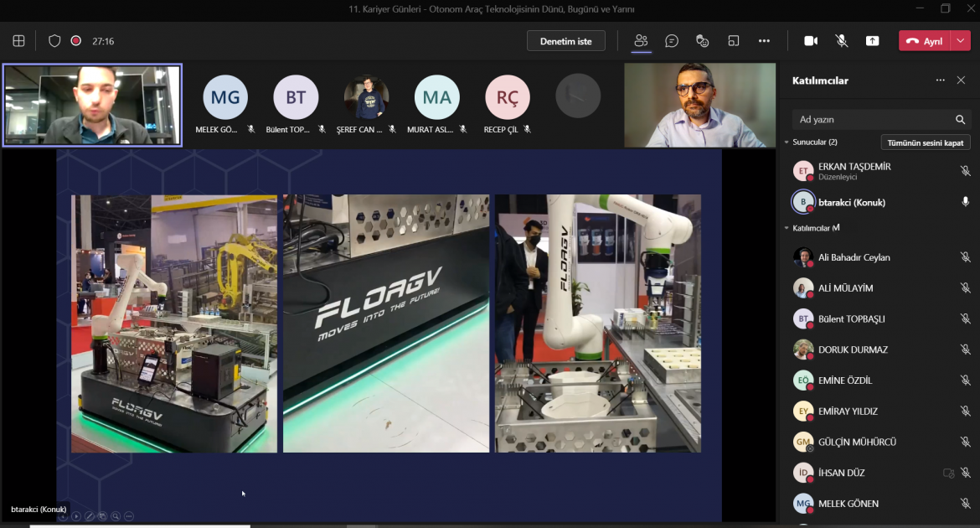Click muted mic icon for GÜLÇİN MÜHÜRCÜ
The height and width of the screenshot is (528, 980).
965,442
